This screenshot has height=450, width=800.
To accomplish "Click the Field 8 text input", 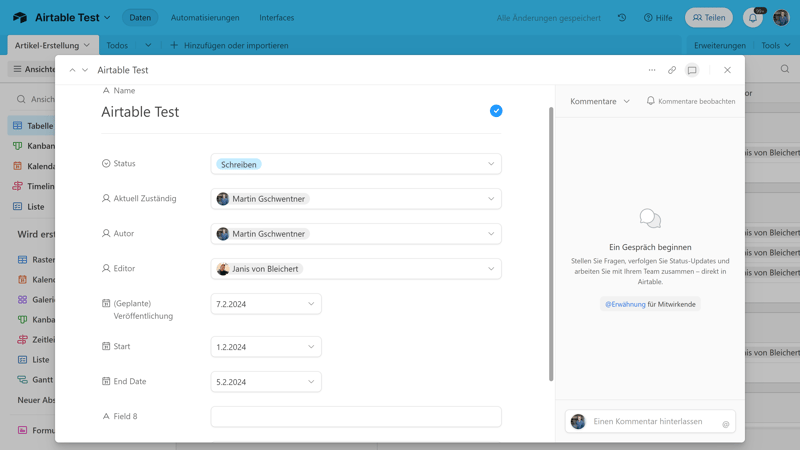I will coord(356,416).
